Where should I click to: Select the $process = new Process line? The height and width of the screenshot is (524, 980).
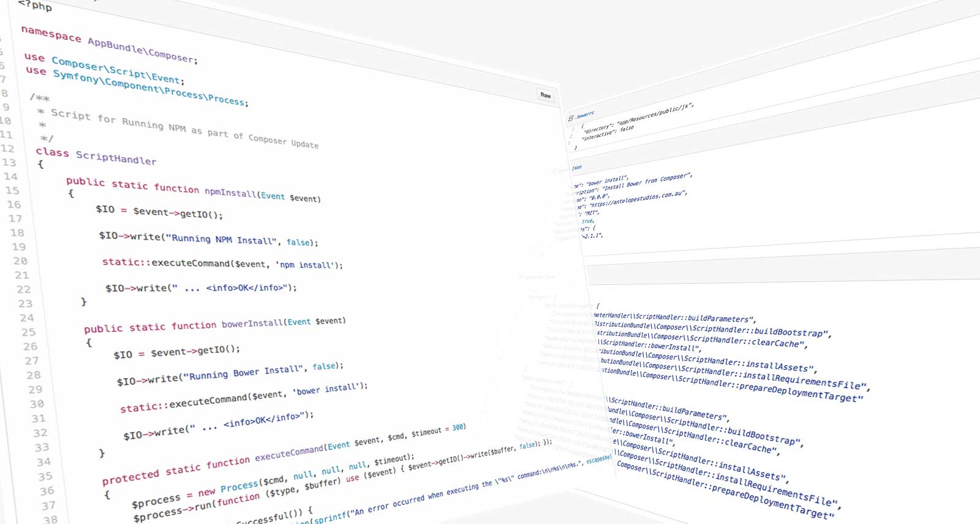pos(273,481)
